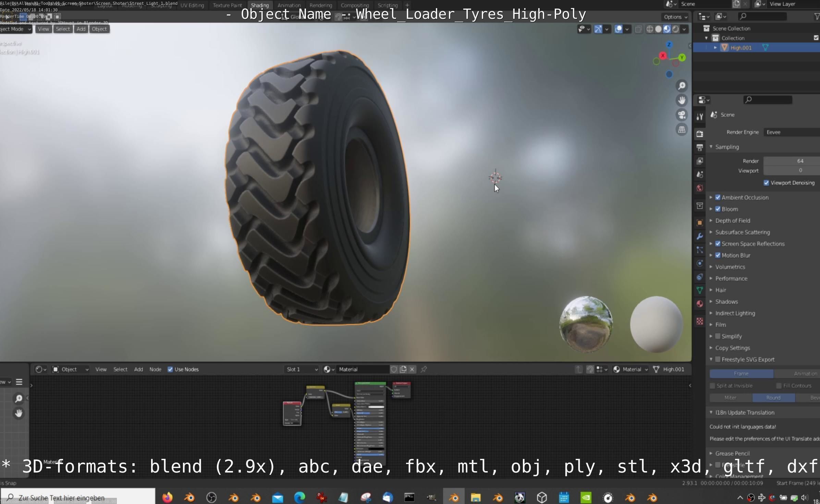Image resolution: width=820 pixels, height=504 pixels.
Task: Switch to UV Editing workspace tab
Action: coord(192,5)
